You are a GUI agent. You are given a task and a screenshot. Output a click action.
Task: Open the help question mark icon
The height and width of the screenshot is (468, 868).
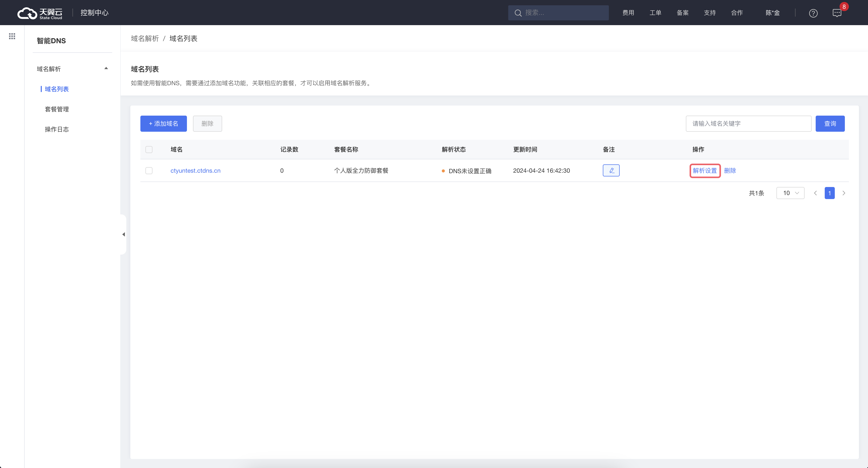coord(813,13)
